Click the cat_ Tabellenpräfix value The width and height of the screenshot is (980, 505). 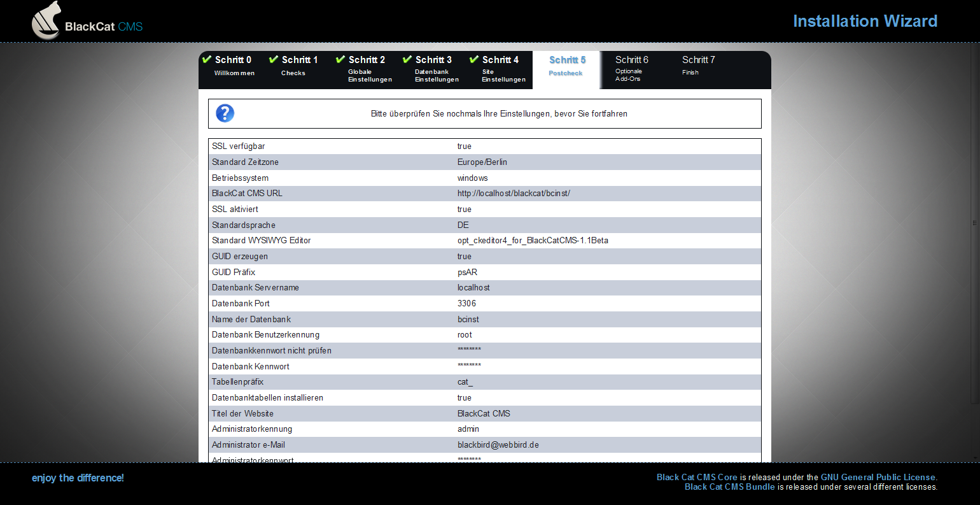[465, 382]
